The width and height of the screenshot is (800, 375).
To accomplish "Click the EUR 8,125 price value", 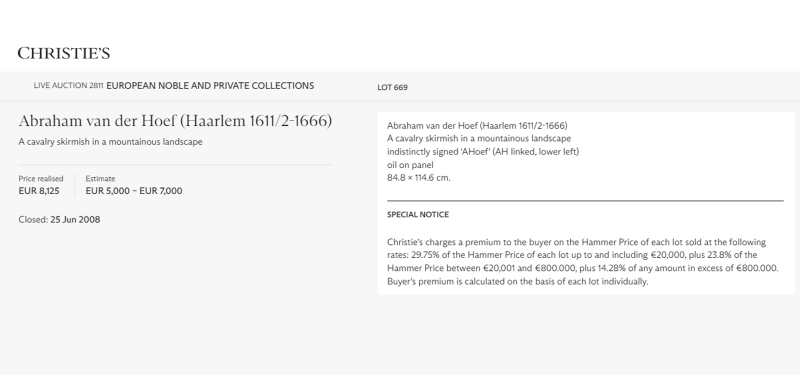I will coord(39,191).
